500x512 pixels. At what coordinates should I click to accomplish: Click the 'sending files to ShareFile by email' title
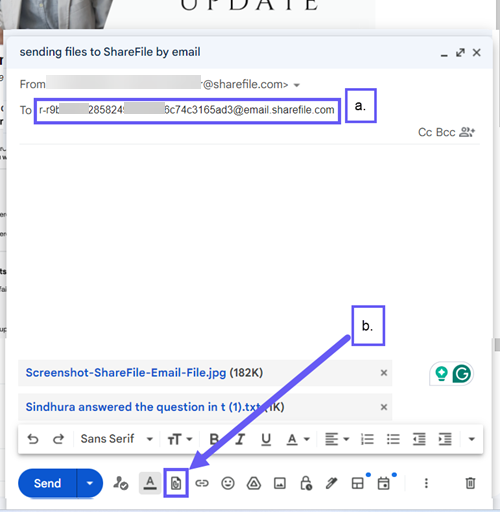click(x=110, y=52)
